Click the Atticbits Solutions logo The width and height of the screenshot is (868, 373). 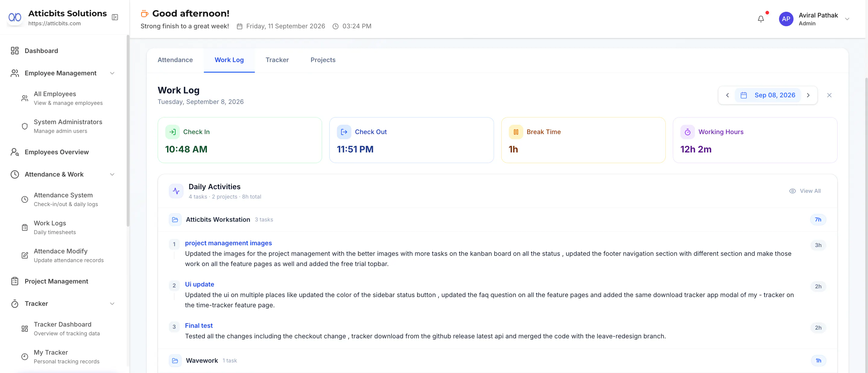coord(15,17)
